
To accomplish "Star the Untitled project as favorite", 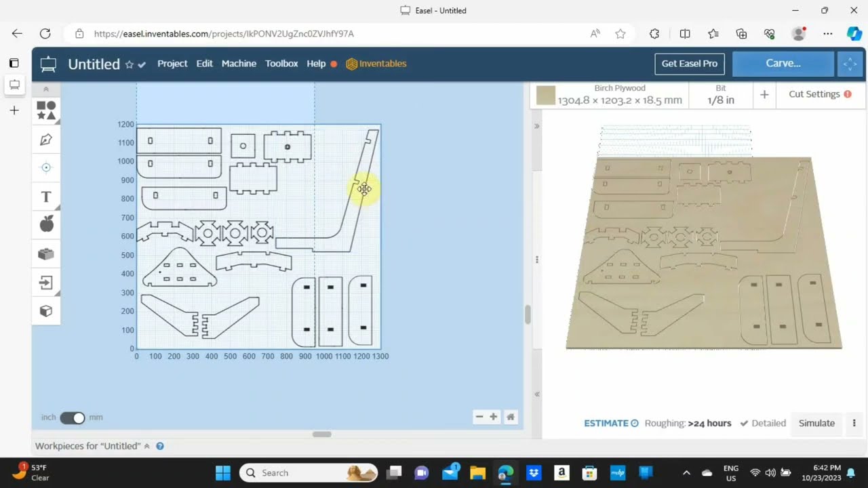I will tap(129, 64).
